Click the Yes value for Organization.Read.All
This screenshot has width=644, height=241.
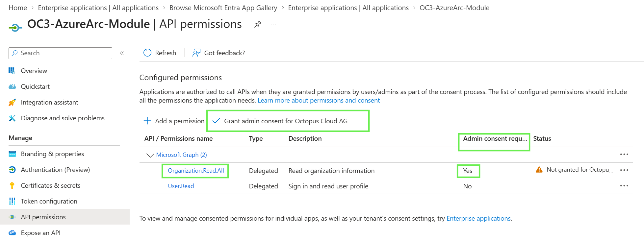[468, 171]
